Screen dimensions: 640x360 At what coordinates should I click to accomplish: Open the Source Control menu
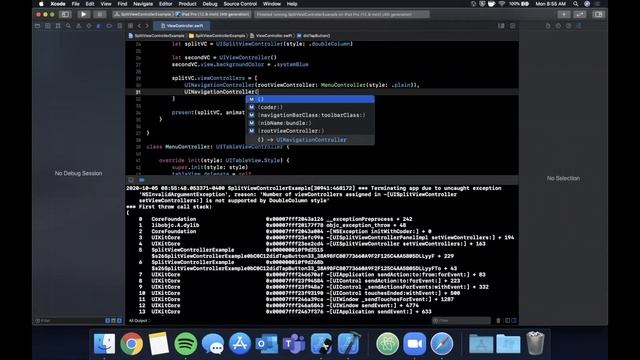(240, 4)
